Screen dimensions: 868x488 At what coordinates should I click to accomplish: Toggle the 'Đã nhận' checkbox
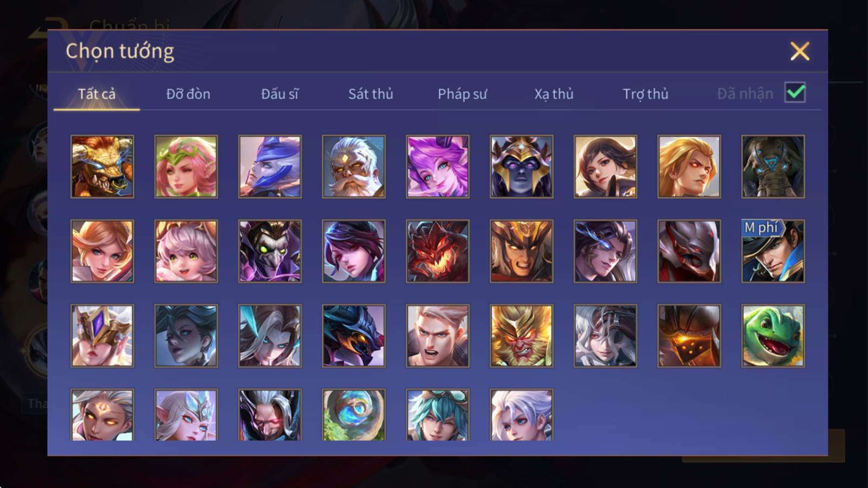coord(795,93)
